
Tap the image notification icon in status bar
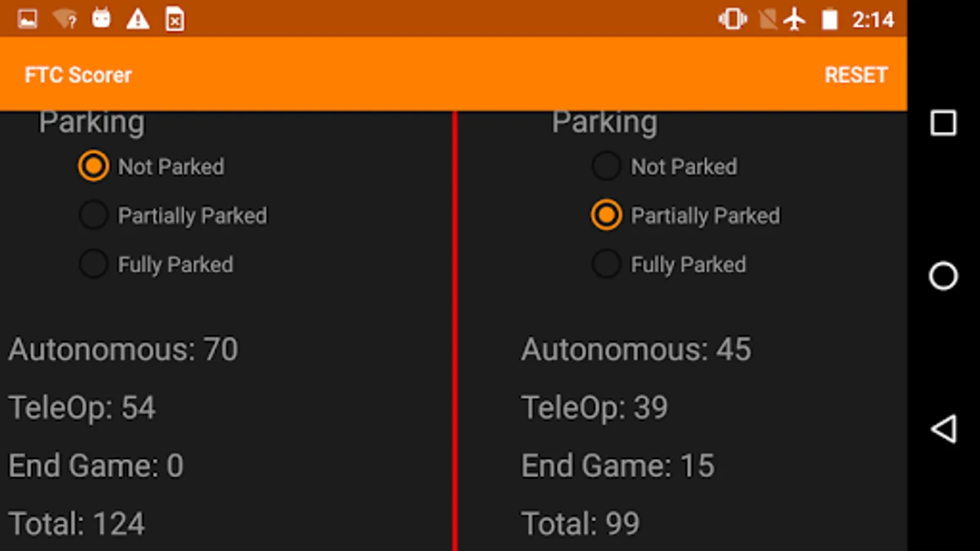click(x=28, y=20)
